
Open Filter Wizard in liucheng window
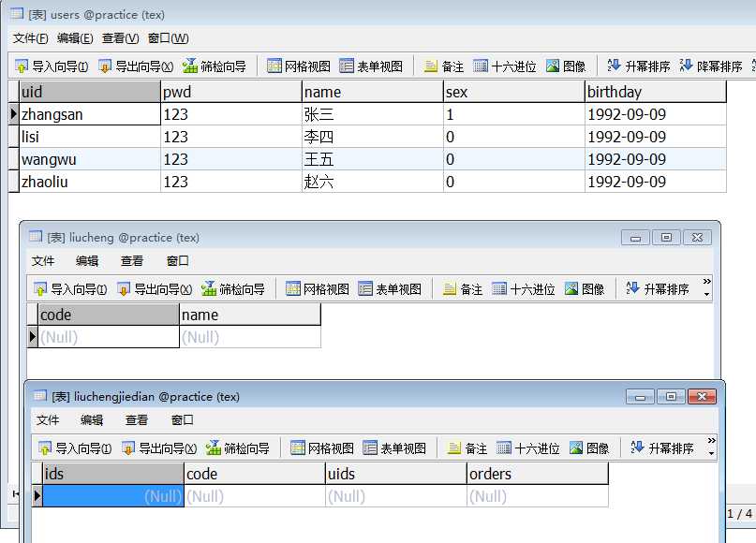click(x=233, y=289)
